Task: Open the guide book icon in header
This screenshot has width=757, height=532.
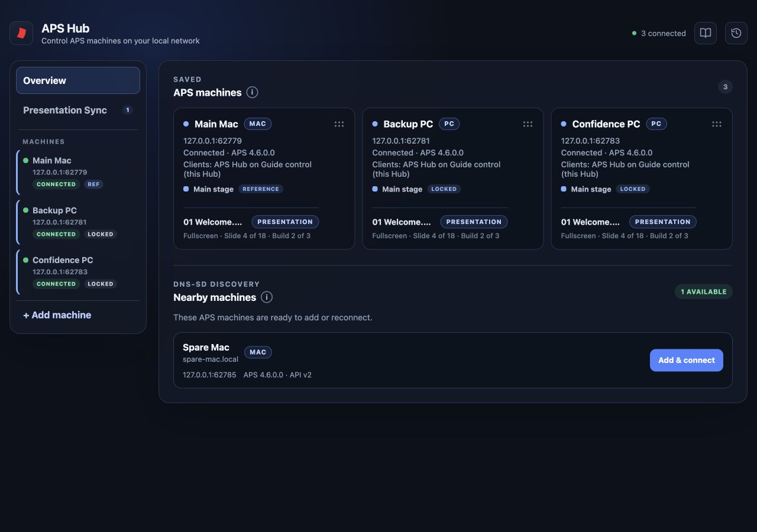Action: coord(706,33)
